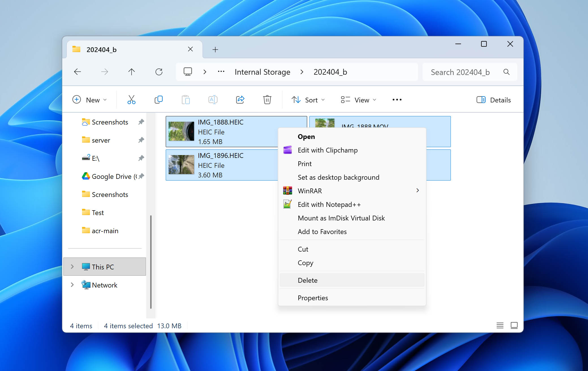The image size is (588, 371).
Task: Select Edit with Clipchamp
Action: coord(352,150)
